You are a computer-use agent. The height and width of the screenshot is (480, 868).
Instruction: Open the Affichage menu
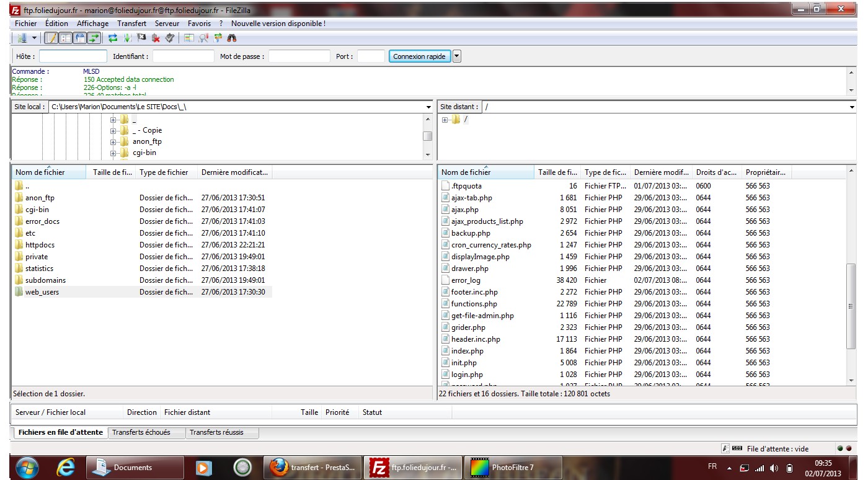click(x=92, y=24)
